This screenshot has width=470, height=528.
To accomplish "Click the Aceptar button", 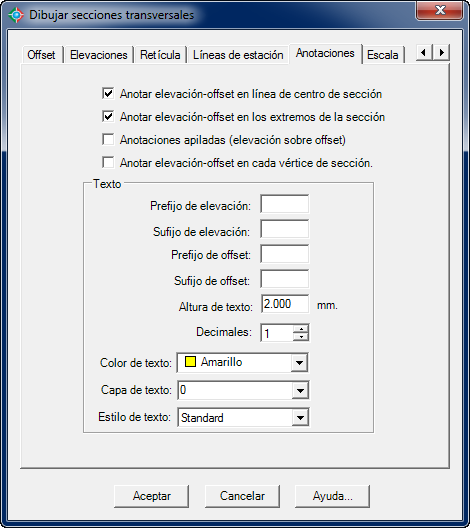I will pos(152,496).
